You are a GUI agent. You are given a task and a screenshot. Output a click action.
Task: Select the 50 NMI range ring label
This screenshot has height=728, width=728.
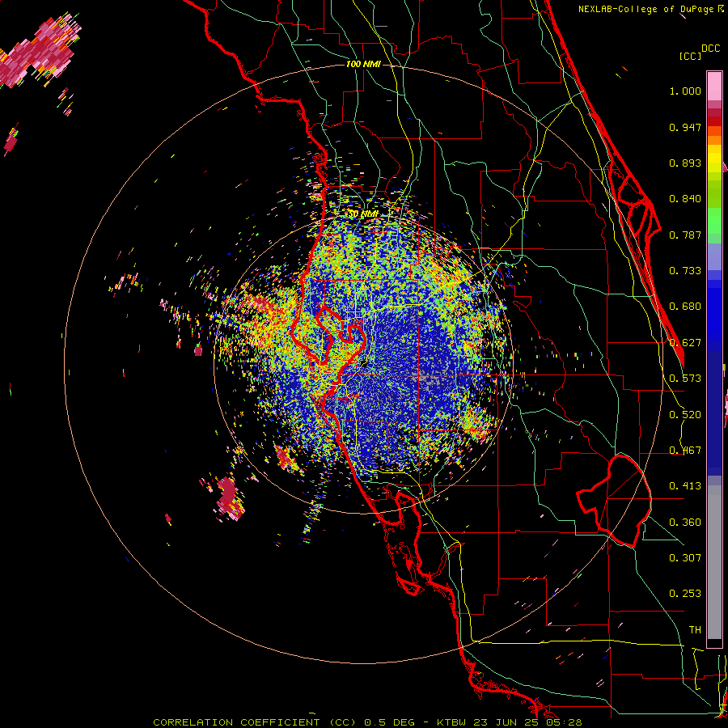tap(362, 214)
